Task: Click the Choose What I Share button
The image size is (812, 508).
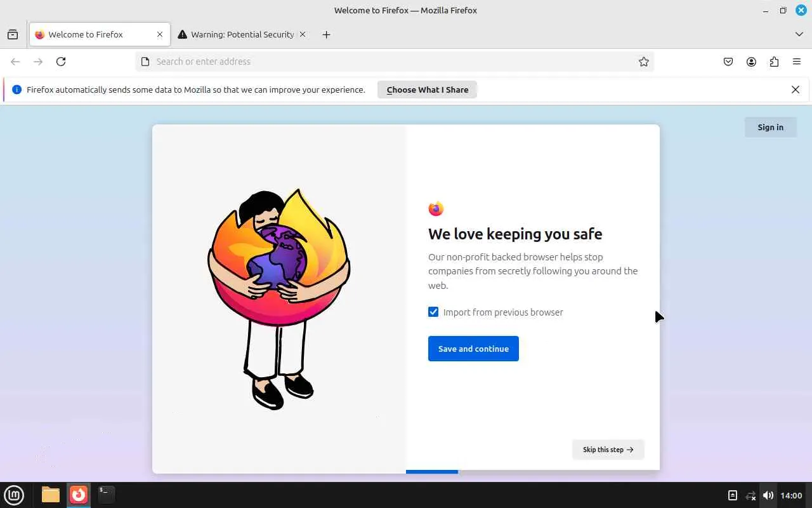Action: pyautogui.click(x=427, y=90)
